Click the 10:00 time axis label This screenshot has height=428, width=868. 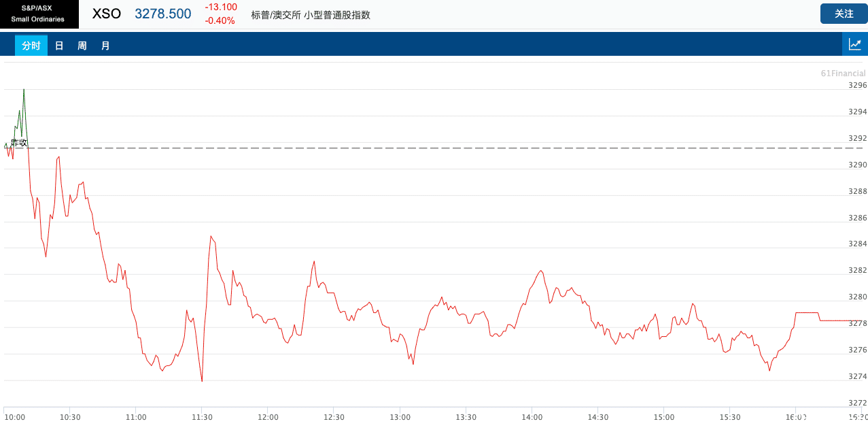[x=15, y=417]
